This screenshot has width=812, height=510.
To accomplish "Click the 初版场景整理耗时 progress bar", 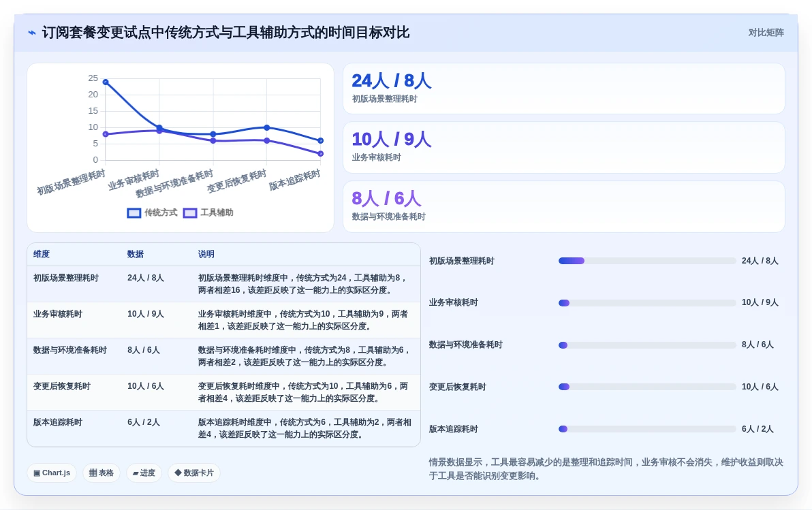I will point(646,261).
